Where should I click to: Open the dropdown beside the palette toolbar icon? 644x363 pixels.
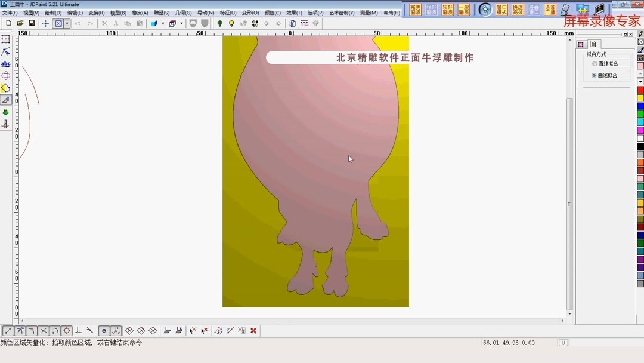(x=182, y=23)
